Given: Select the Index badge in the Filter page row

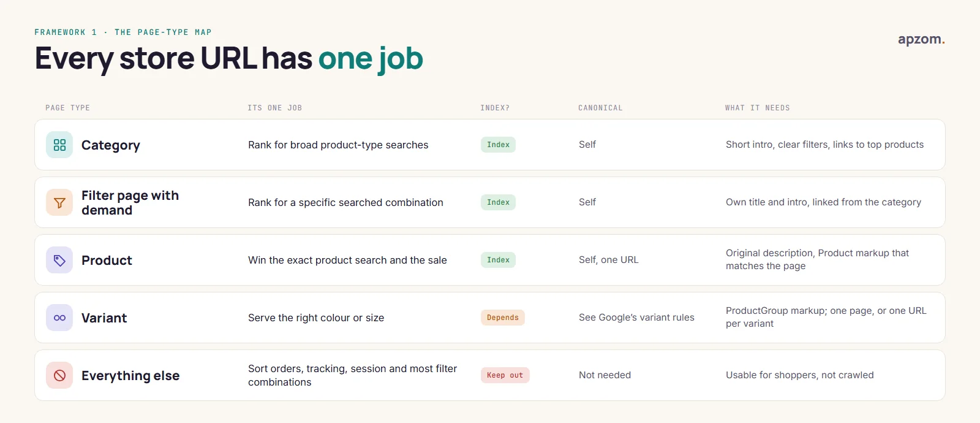Looking at the screenshot, I should (x=498, y=202).
